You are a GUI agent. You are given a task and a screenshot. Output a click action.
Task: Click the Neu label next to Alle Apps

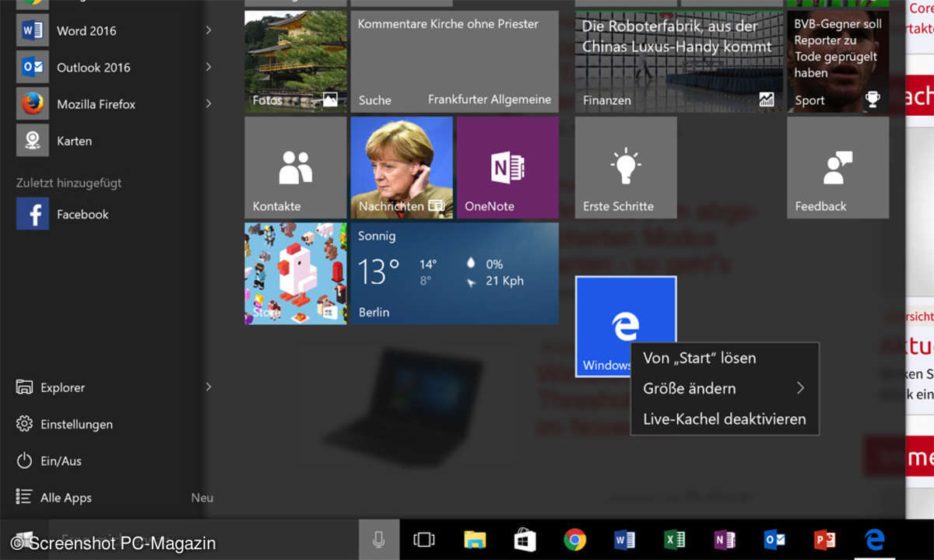tap(202, 498)
